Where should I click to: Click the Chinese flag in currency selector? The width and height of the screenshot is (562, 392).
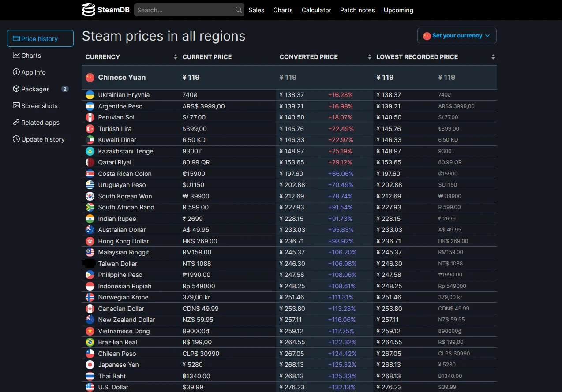427,36
